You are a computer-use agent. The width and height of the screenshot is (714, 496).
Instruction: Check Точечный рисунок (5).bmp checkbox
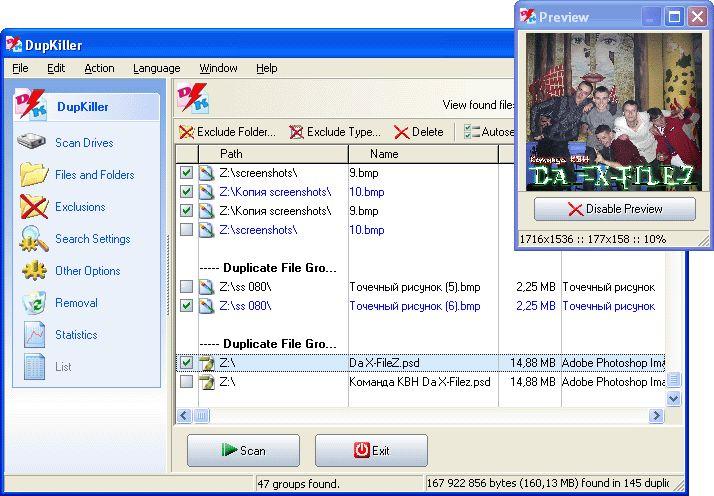point(186,287)
